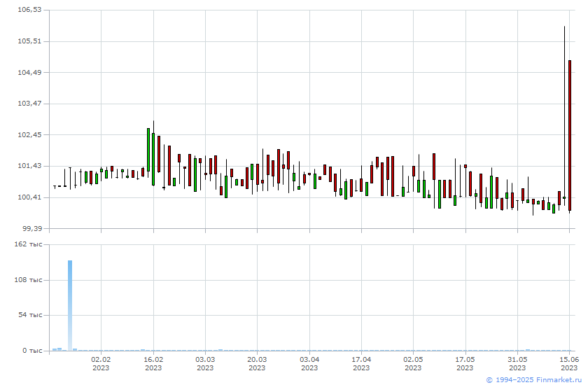Click the 0 тыс volume axis label
The image size is (588, 385).
pos(32,351)
